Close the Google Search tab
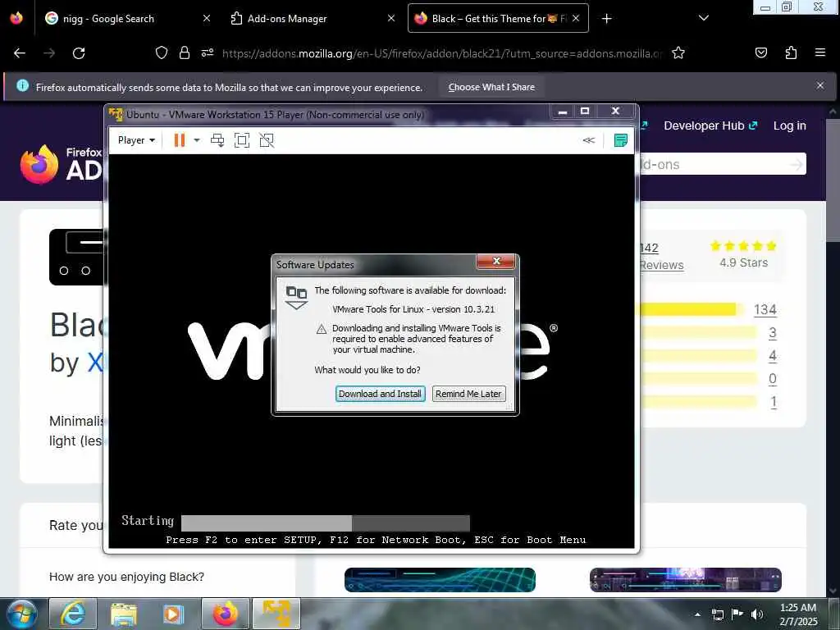The width and height of the screenshot is (840, 630). [207, 19]
